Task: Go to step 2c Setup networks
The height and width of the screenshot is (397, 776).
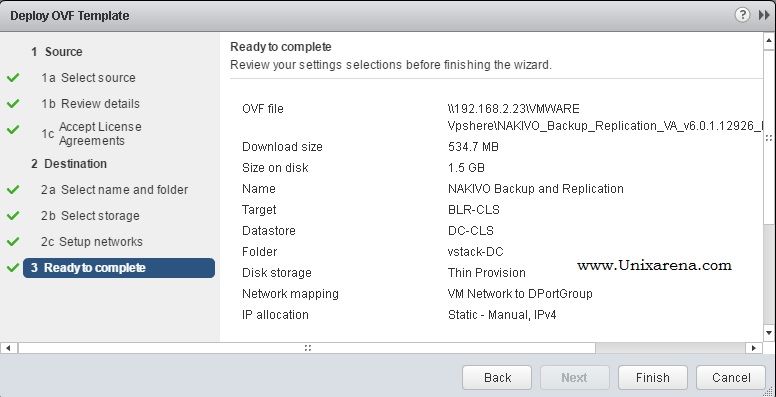Action: pos(92,242)
